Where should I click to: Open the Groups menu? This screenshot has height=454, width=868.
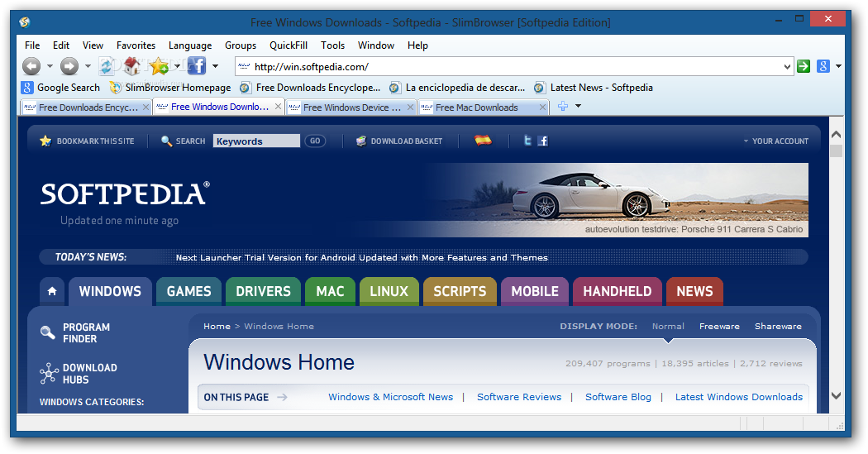click(x=241, y=45)
